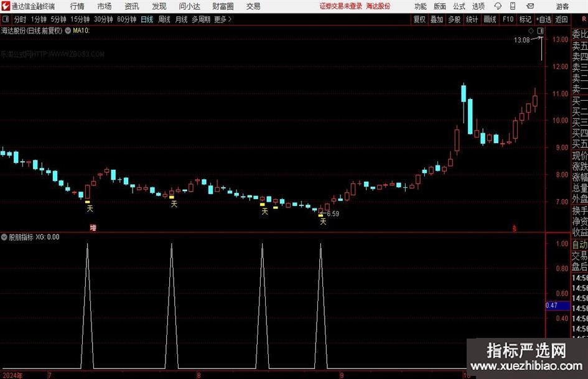Switch to 60分钟 period tab
Screen dimensions: 588x379
click(x=127, y=19)
